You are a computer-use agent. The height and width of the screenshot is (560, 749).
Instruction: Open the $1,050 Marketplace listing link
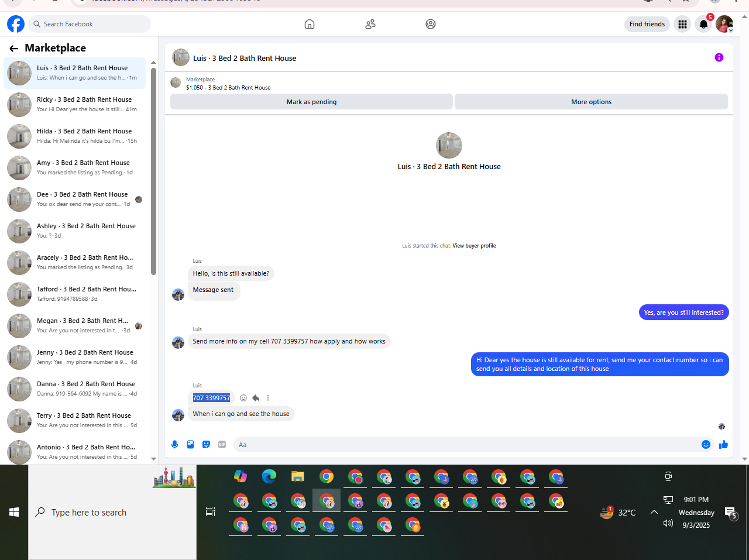coord(228,88)
